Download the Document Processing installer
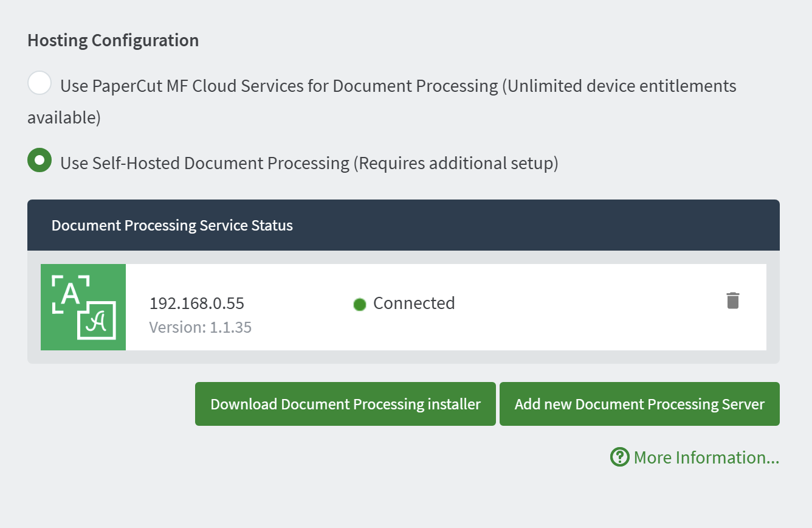 345,404
